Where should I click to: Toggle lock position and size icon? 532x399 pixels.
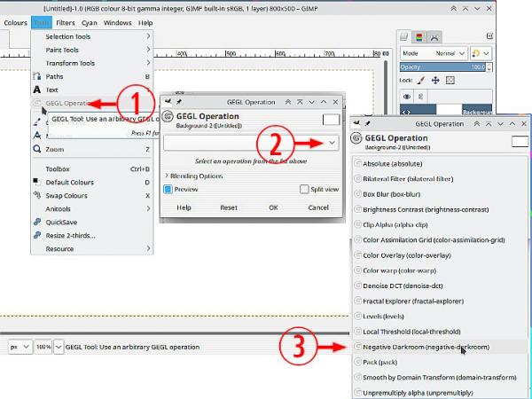tap(435, 81)
